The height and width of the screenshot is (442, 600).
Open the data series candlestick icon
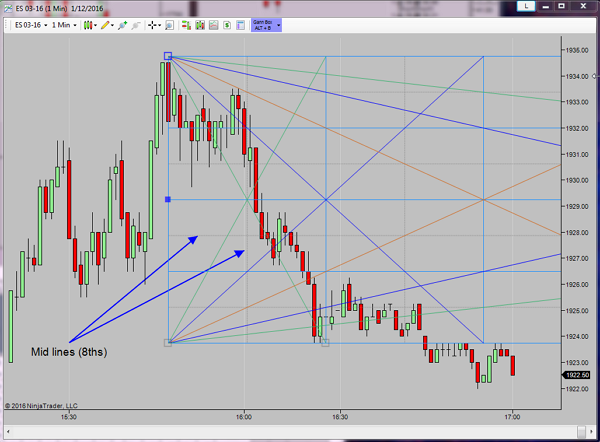[x=200, y=25]
